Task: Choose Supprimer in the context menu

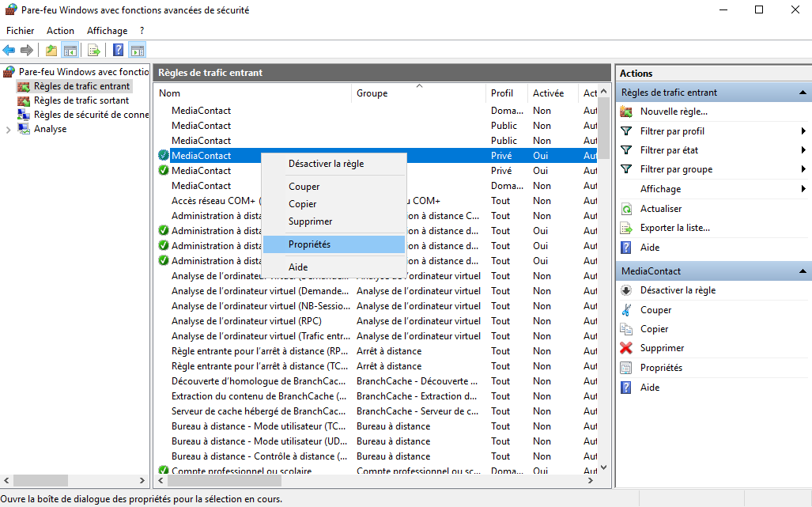Action: (334, 221)
